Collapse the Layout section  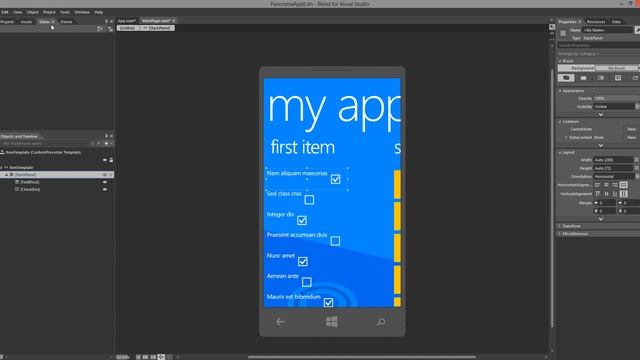click(560, 152)
